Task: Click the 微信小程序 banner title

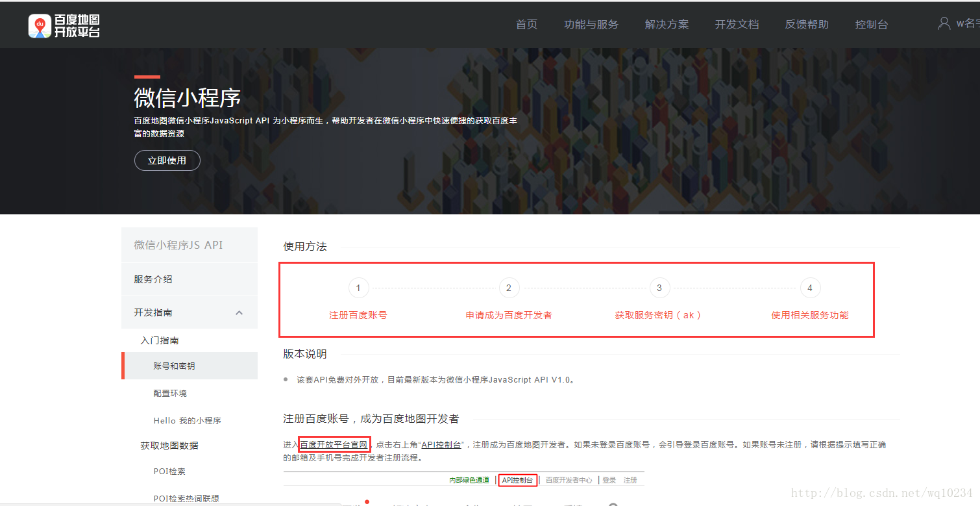Action: pyautogui.click(x=188, y=98)
